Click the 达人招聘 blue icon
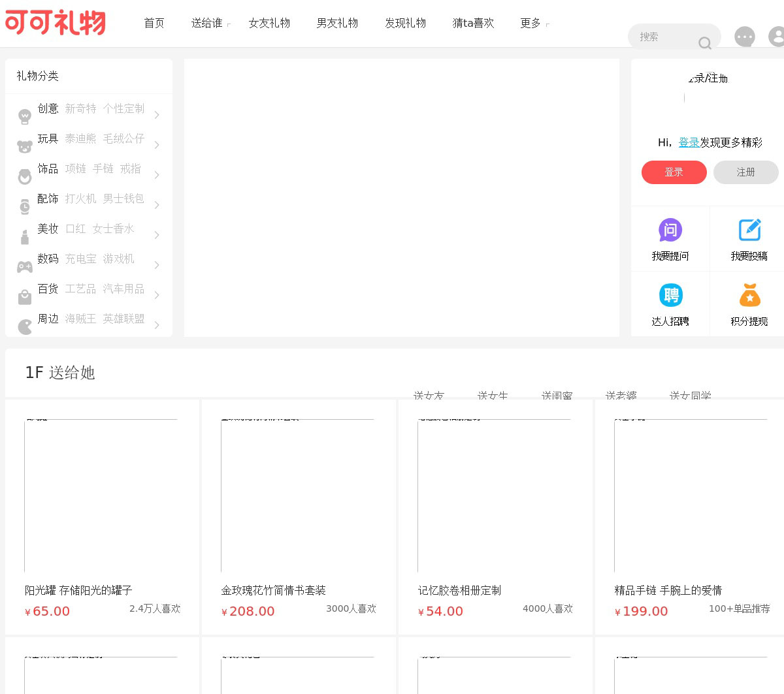Image resolution: width=784 pixels, height=694 pixels. [x=670, y=295]
